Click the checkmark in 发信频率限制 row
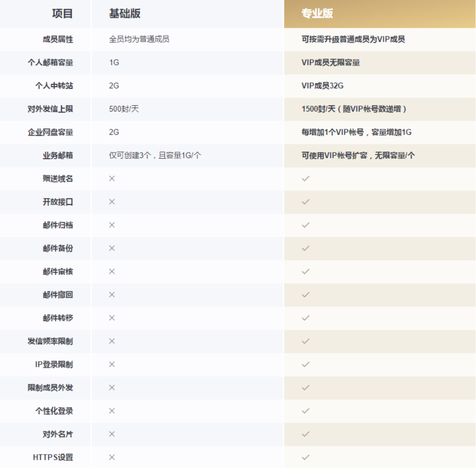This screenshot has height=476, width=476. tap(306, 341)
